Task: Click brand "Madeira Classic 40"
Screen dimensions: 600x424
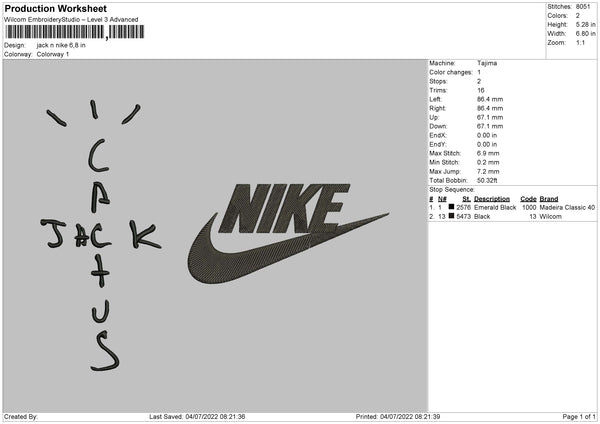Action: pos(567,207)
